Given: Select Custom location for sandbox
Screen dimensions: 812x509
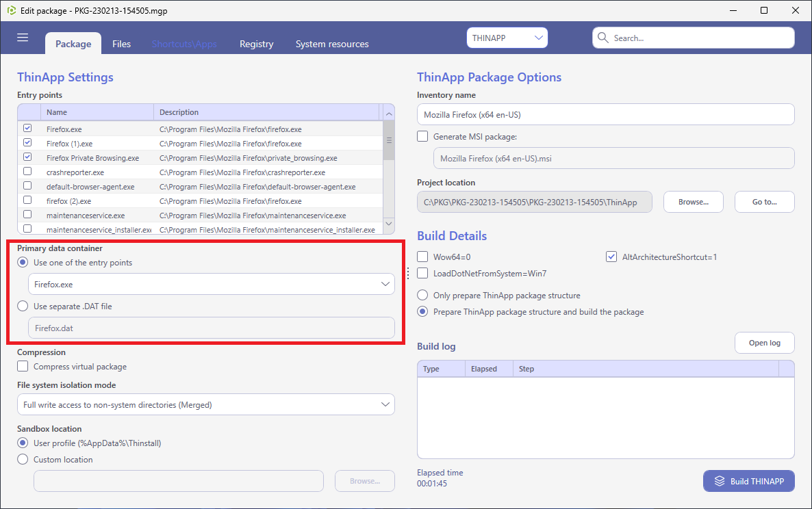Looking at the screenshot, I should (x=23, y=459).
